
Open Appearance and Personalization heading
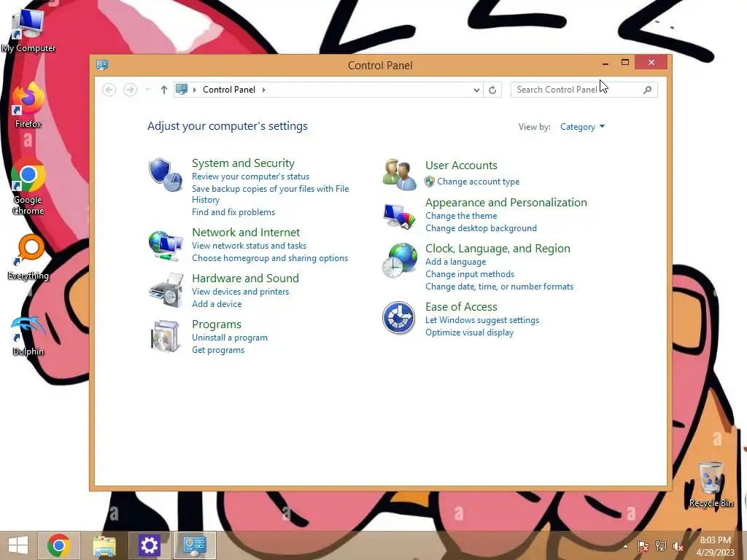(506, 203)
